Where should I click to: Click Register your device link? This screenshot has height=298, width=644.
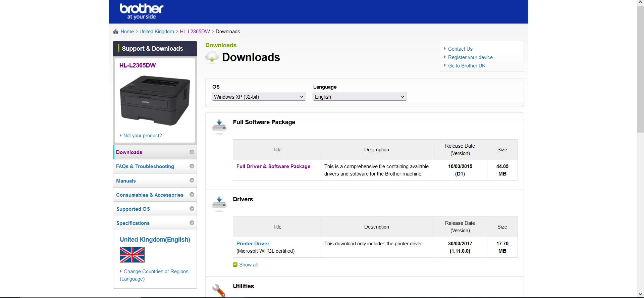(470, 57)
